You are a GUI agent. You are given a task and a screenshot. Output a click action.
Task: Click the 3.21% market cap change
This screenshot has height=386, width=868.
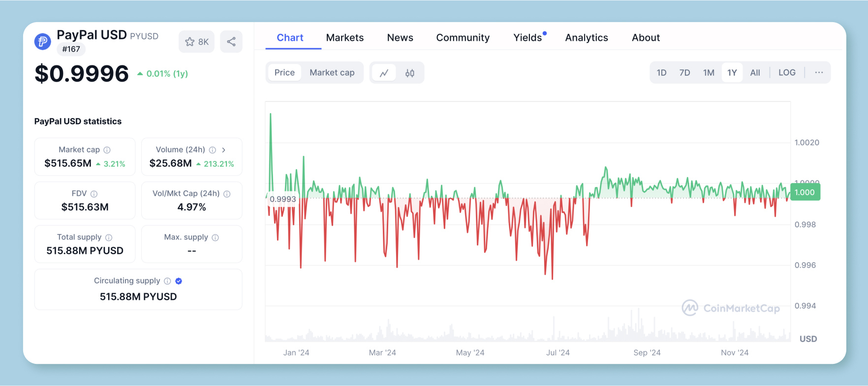point(111,164)
